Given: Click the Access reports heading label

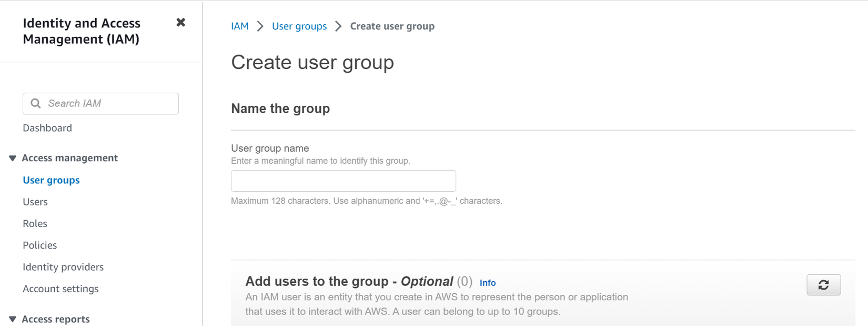Looking at the screenshot, I should pyautogui.click(x=55, y=319).
